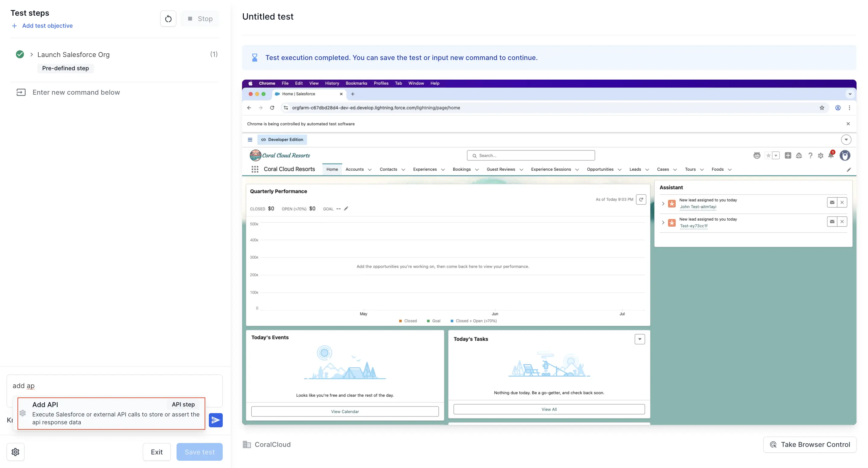Click the Salesforce search bar
This screenshot has height=468, width=868.
point(531,155)
